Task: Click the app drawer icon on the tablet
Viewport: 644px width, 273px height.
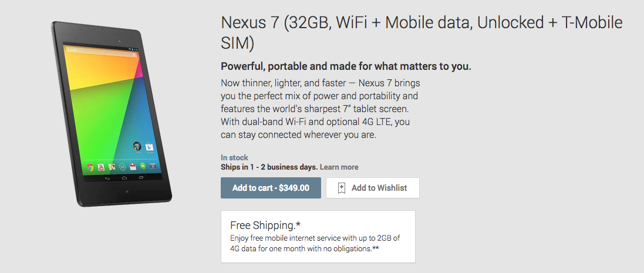Action: coord(122,167)
